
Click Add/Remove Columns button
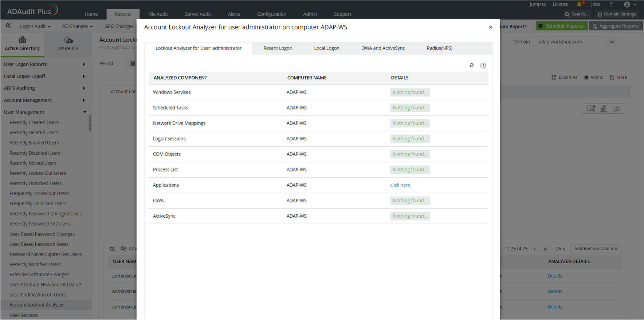tap(596, 249)
